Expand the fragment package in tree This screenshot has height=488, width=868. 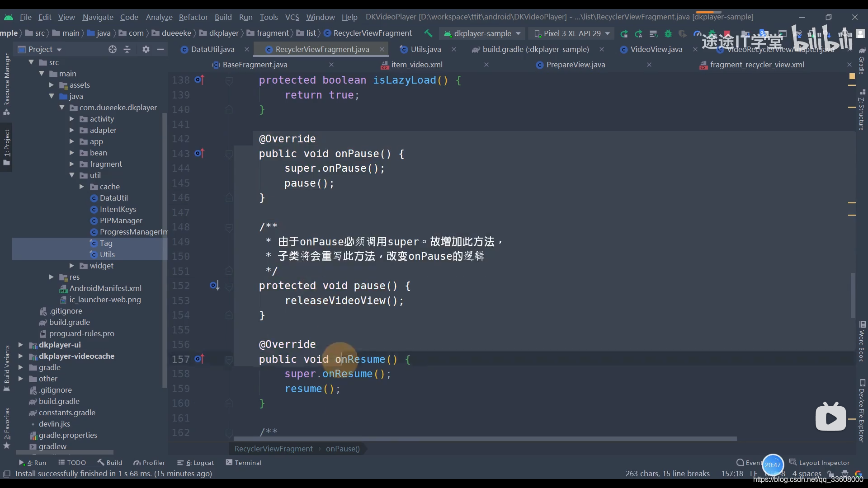click(x=71, y=164)
